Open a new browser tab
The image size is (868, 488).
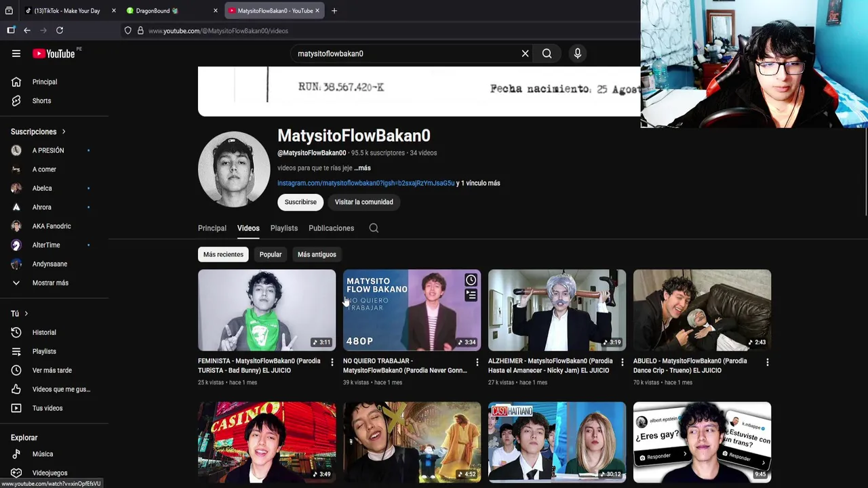pos(334,11)
